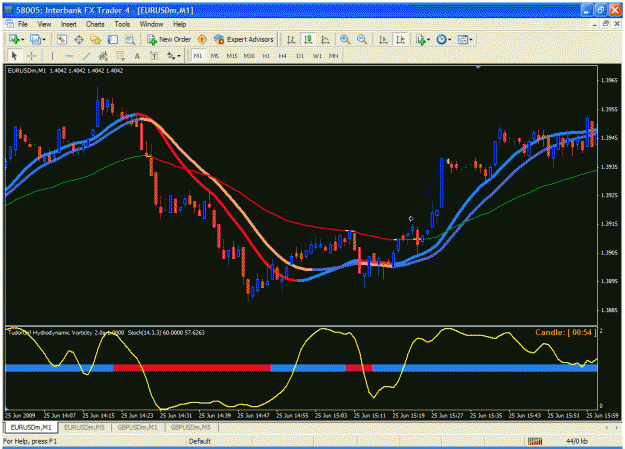The height and width of the screenshot is (449, 625).
Task: Open the Window menu
Action: (151, 24)
